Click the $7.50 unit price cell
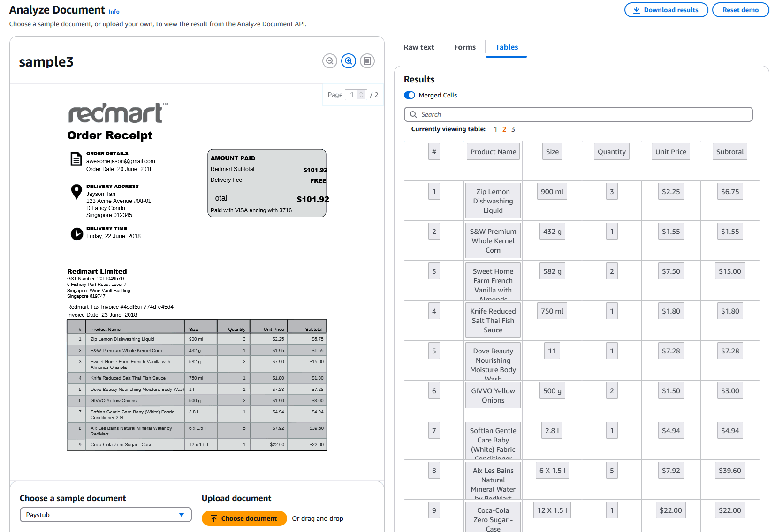The height and width of the screenshot is (532, 775). tap(671, 271)
